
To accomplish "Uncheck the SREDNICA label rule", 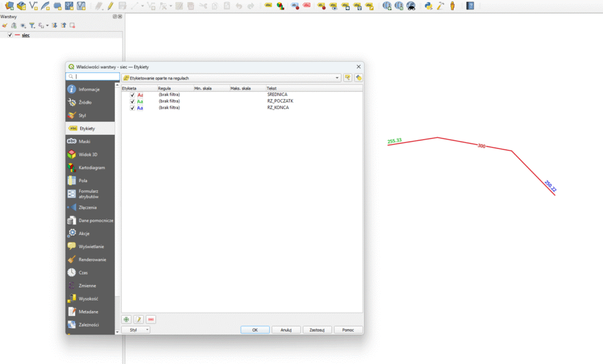I will pos(132,95).
